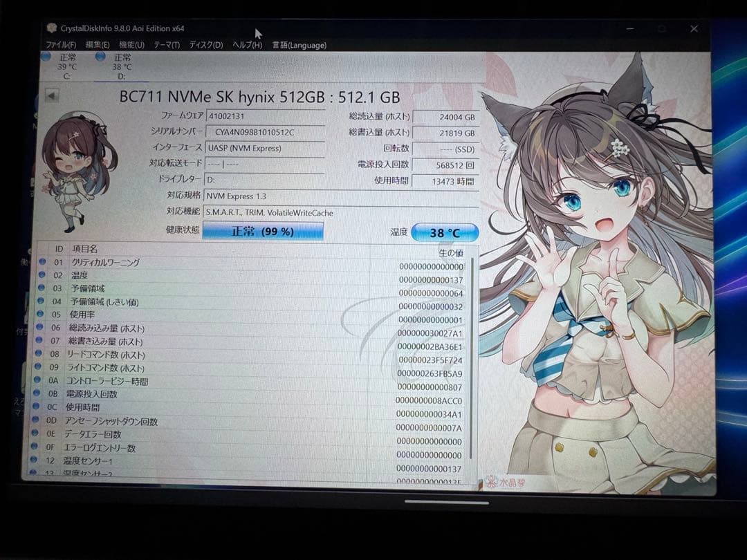Click the 水晶雫 logo at bottom

coord(506,483)
